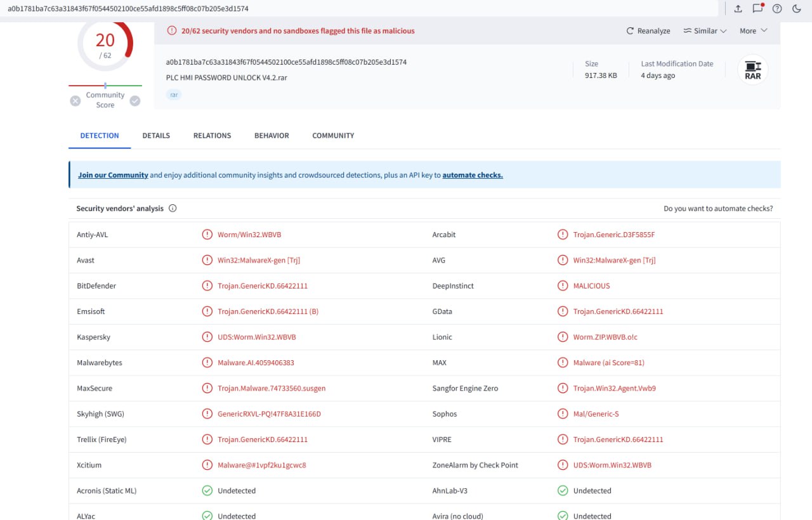Image resolution: width=812 pixels, height=520 pixels.
Task: Select Malware.AI.4059406383 result
Action: [256, 363]
